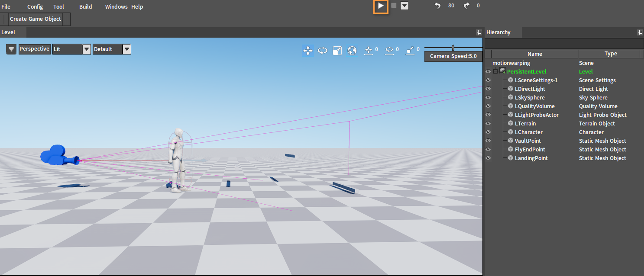Hide the LandingPoint mesh
Screen dimensions: 644x276
[488, 158]
